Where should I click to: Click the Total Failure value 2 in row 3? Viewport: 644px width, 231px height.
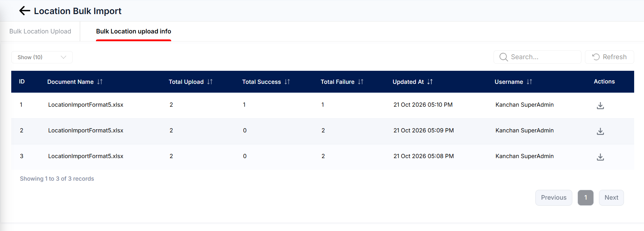pos(323,156)
